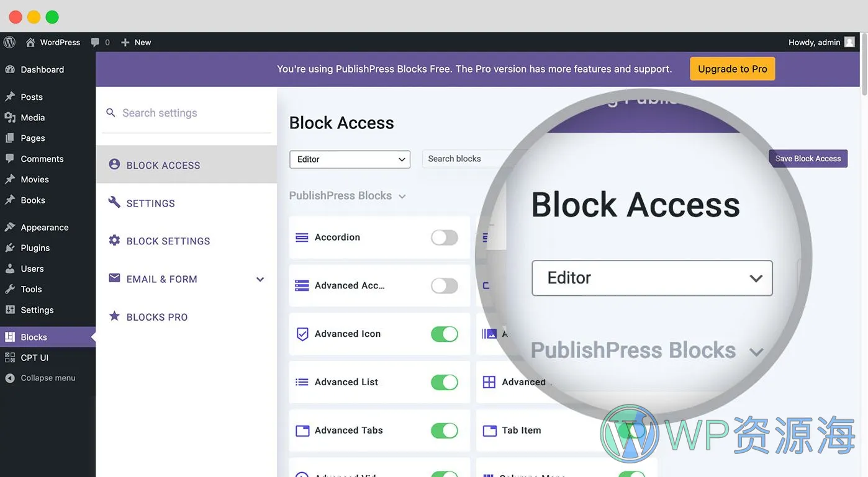868x477 pixels.
Task: Open the WordPress Settings sidebar item
Action: pos(48,310)
